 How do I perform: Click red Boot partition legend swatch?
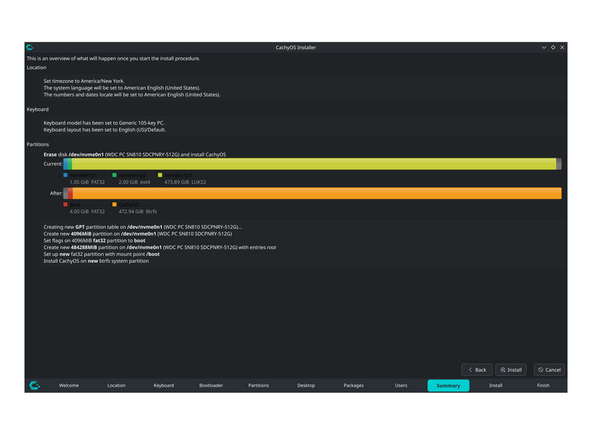click(65, 205)
